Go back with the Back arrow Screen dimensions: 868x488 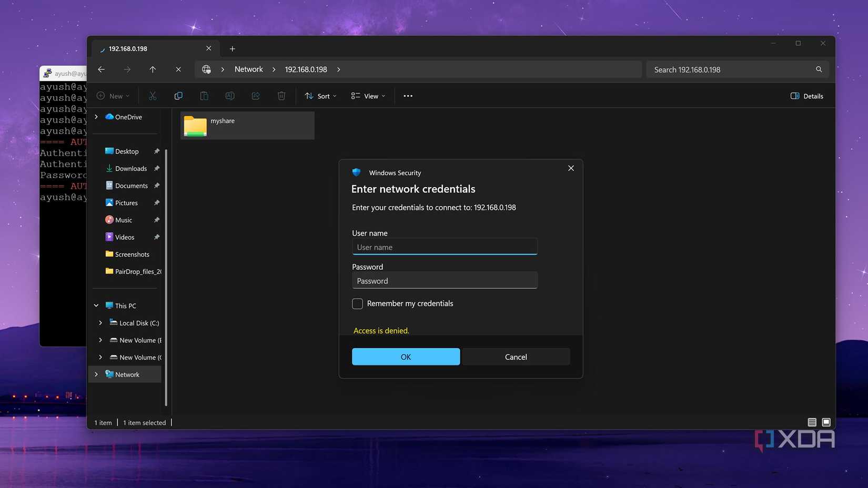102,69
